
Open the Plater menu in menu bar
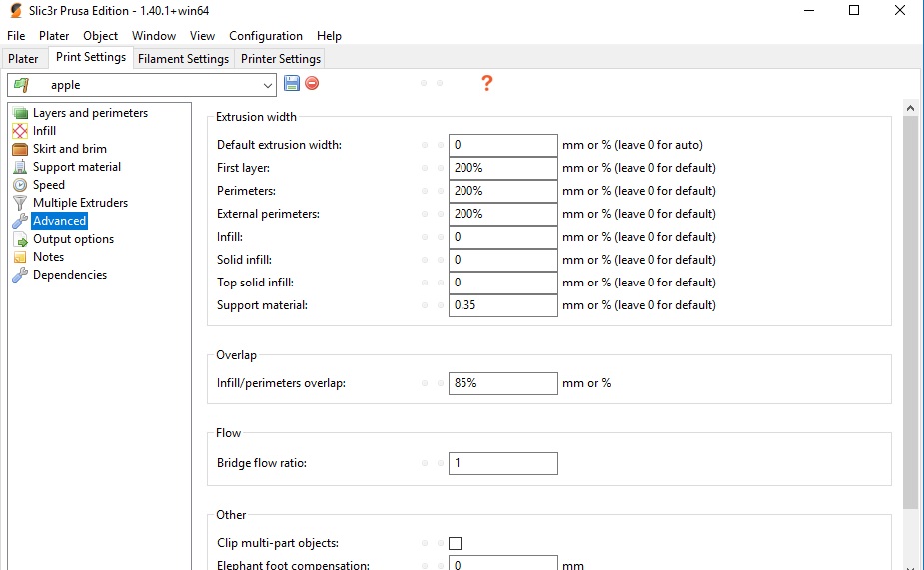[54, 36]
